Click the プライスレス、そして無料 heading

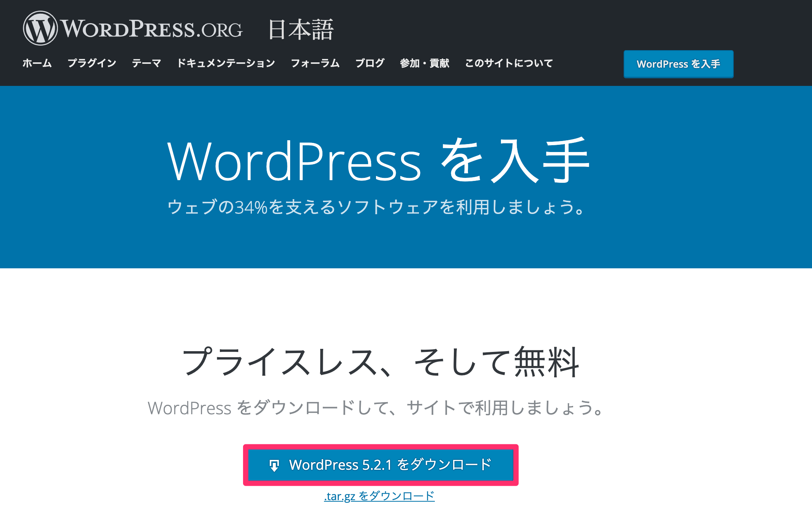click(381, 362)
